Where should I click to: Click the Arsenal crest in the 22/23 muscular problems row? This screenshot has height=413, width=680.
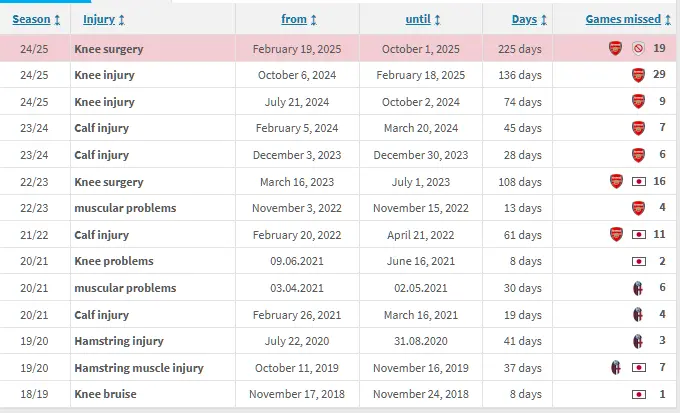639,208
